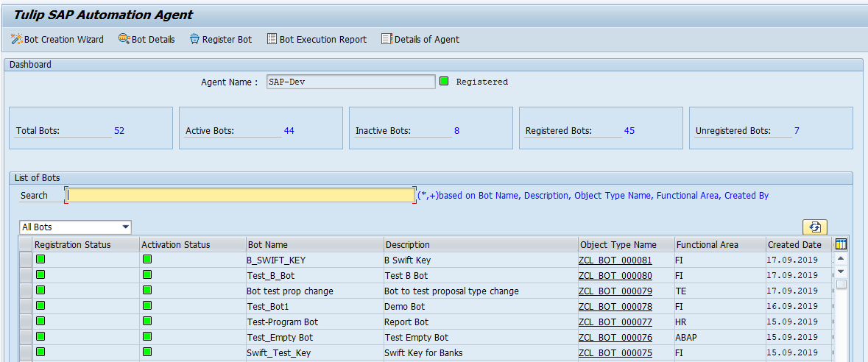Image resolution: width=868 pixels, height=362 pixels.
Task: Click registration status icon for Test_Bot1
Action: [40, 305]
